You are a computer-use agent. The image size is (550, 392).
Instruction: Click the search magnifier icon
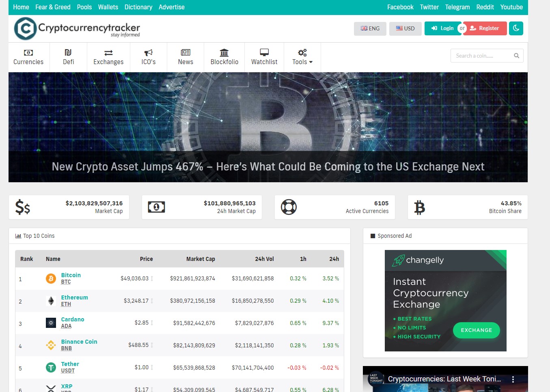point(517,56)
